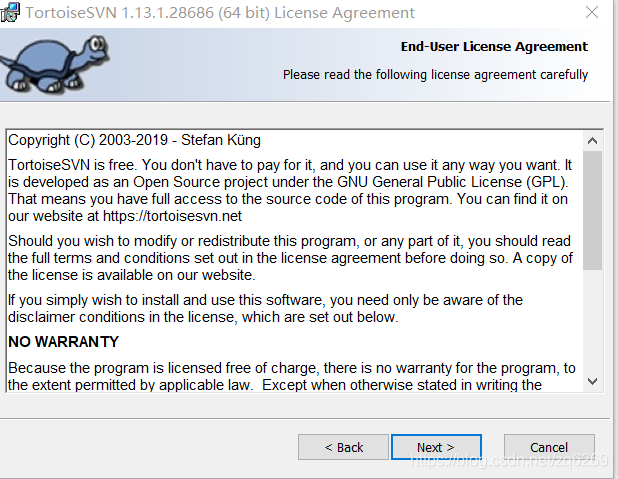
Task: Cancel the TortoiseSVN setup
Action: click(x=549, y=447)
